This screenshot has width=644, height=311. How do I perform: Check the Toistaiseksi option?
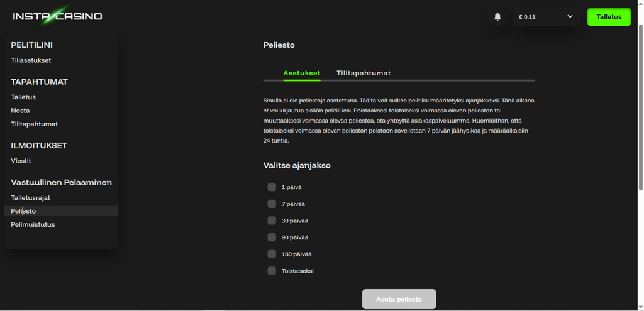(272, 271)
